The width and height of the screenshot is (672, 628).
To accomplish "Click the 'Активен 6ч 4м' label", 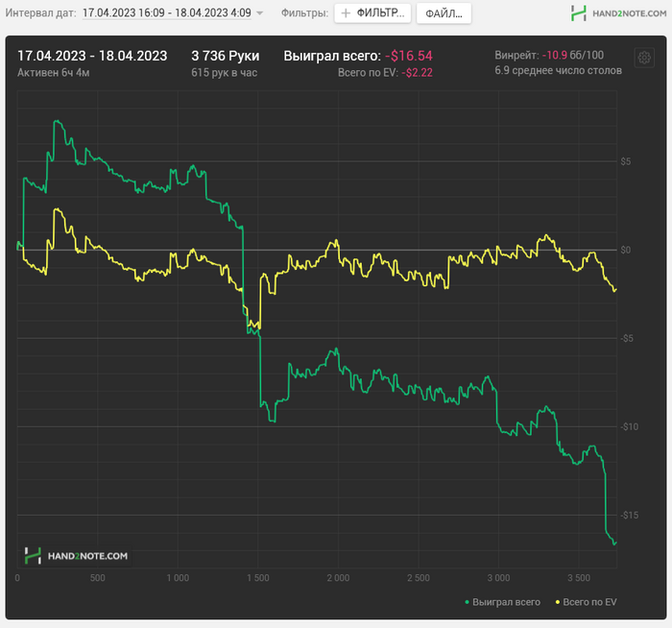I will click(54, 73).
